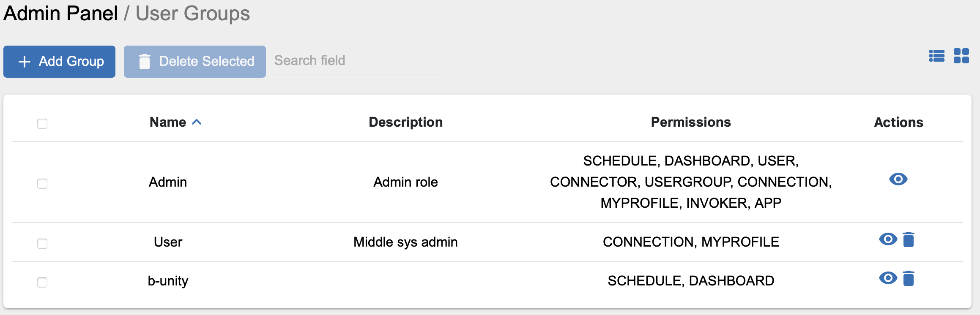
Task: Toggle the Name column sort arrow
Action: 197,122
